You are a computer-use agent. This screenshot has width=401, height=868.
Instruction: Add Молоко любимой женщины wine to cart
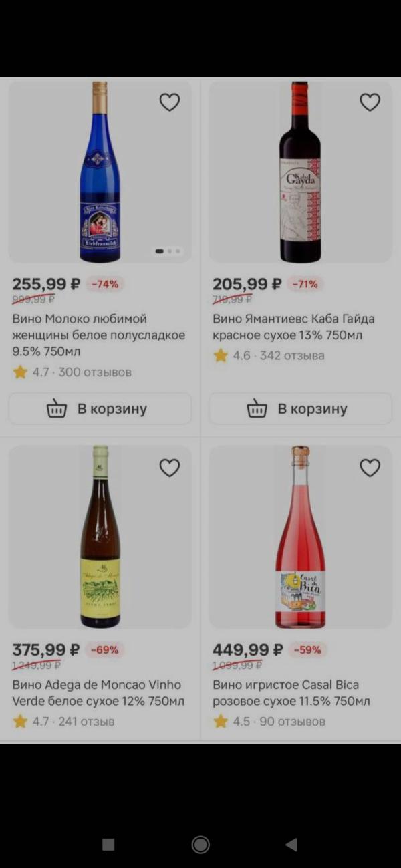tap(100, 409)
